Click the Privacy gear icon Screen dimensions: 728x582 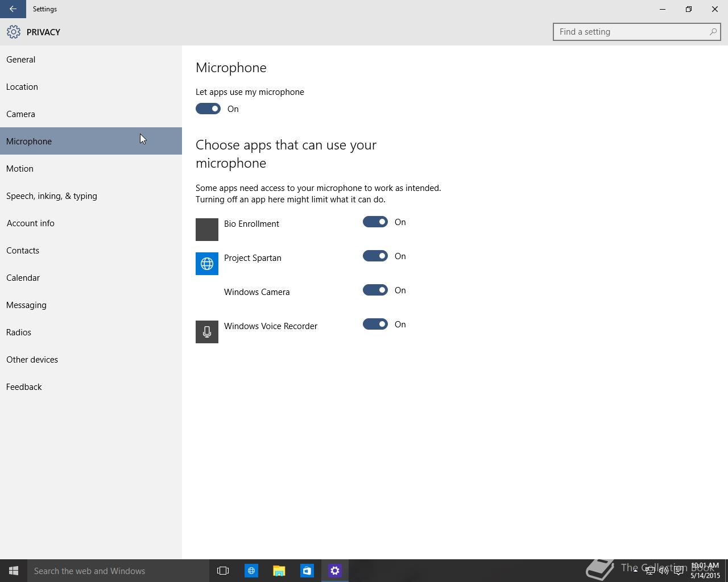(x=14, y=32)
